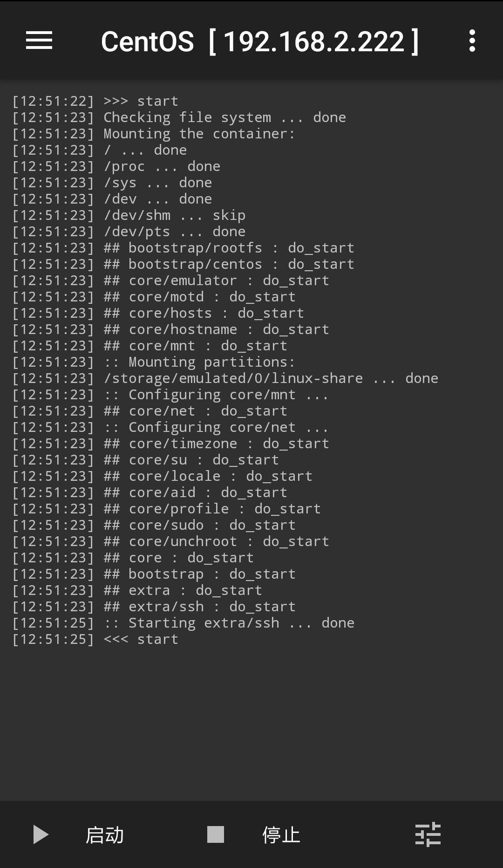Open the hamburger navigation menu
This screenshot has height=868, width=503.
point(39,41)
